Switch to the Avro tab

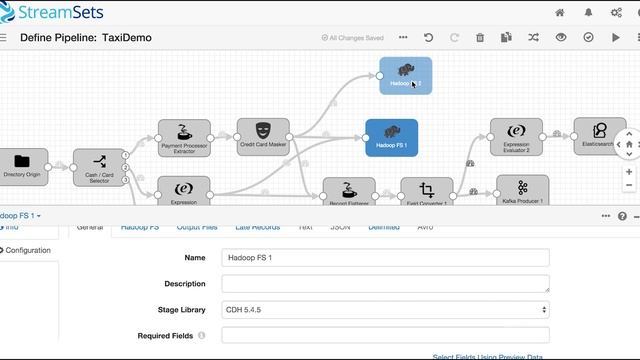click(x=425, y=227)
